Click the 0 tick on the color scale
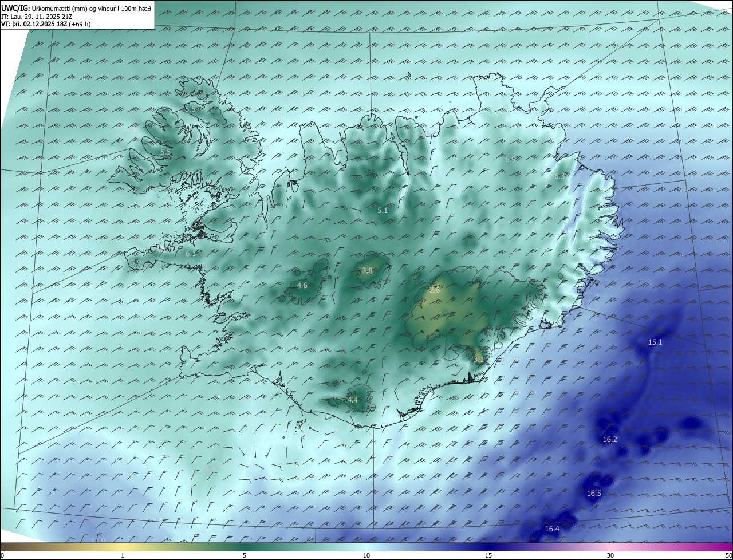 (2, 555)
